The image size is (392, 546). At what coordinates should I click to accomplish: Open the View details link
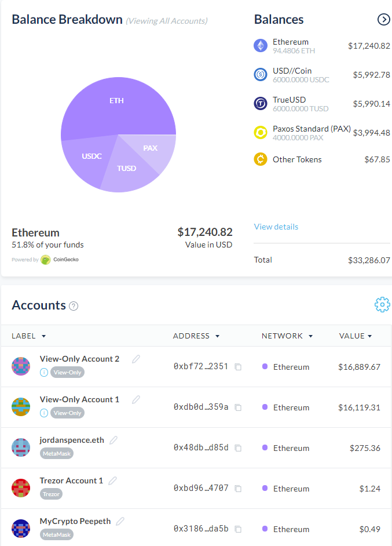(x=276, y=227)
